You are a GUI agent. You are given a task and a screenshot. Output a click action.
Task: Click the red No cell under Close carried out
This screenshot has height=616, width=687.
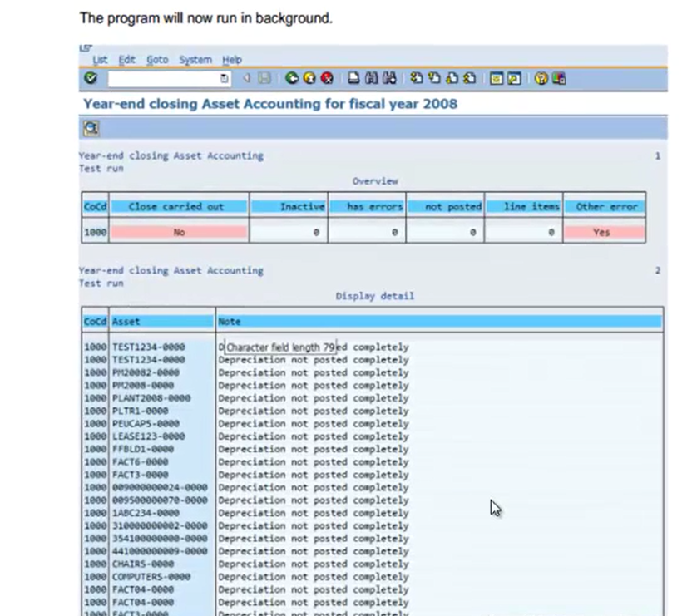tap(179, 232)
